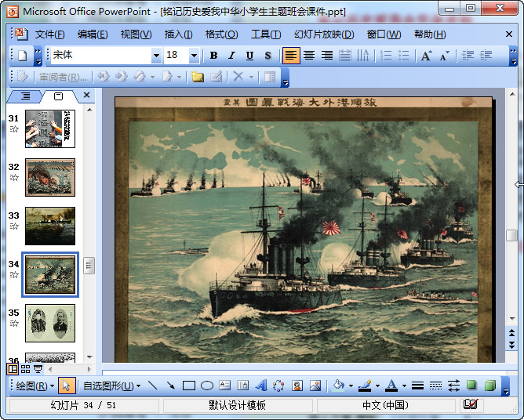The width and height of the screenshot is (524, 420).
Task: Activate the Select Objects arrow tool
Action: (x=66, y=386)
